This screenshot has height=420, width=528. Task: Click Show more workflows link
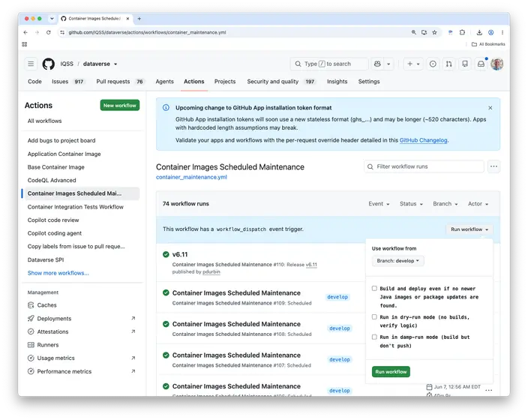(58, 273)
